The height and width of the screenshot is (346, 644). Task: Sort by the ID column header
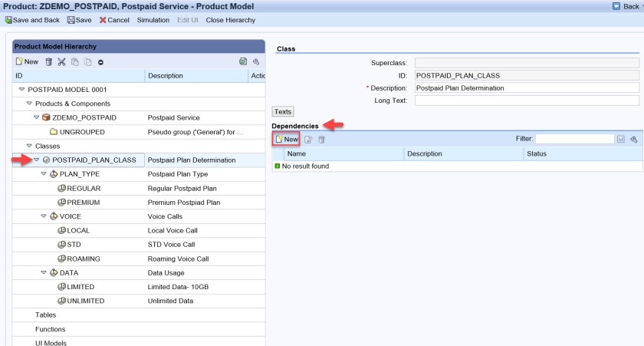pyautogui.click(x=78, y=76)
